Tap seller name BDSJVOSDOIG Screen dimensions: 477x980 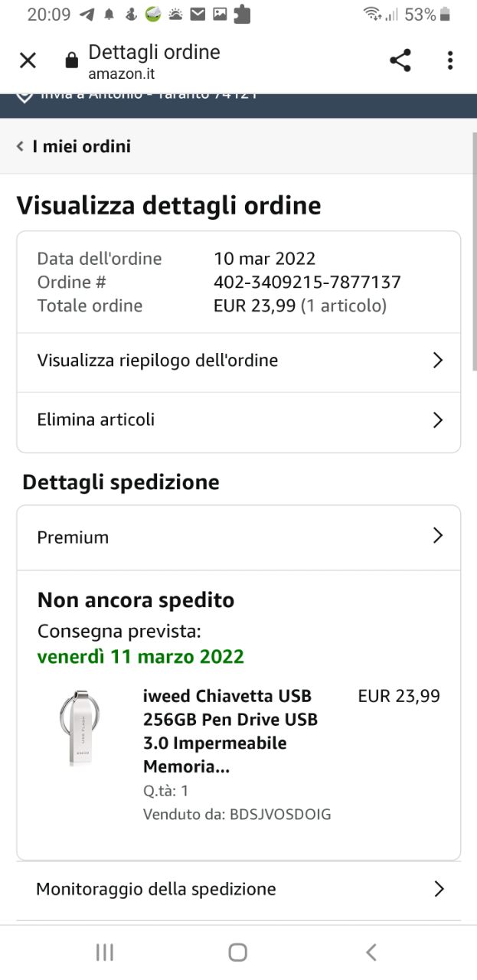[x=280, y=815]
